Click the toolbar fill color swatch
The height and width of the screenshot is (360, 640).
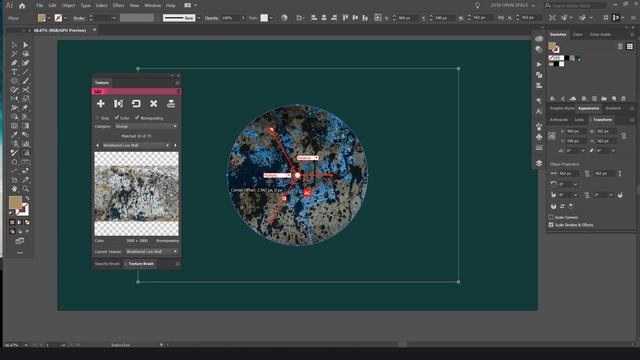coord(15,202)
